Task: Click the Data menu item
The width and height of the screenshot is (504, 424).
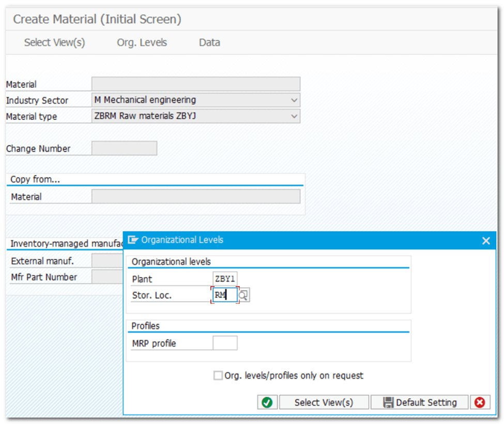Action: pyautogui.click(x=209, y=42)
